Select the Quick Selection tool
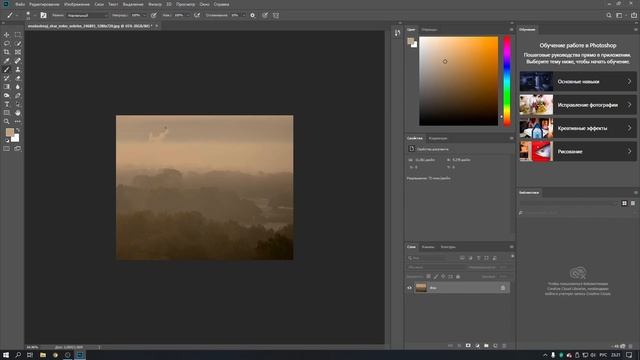The height and width of the screenshot is (360, 640). 18,43
